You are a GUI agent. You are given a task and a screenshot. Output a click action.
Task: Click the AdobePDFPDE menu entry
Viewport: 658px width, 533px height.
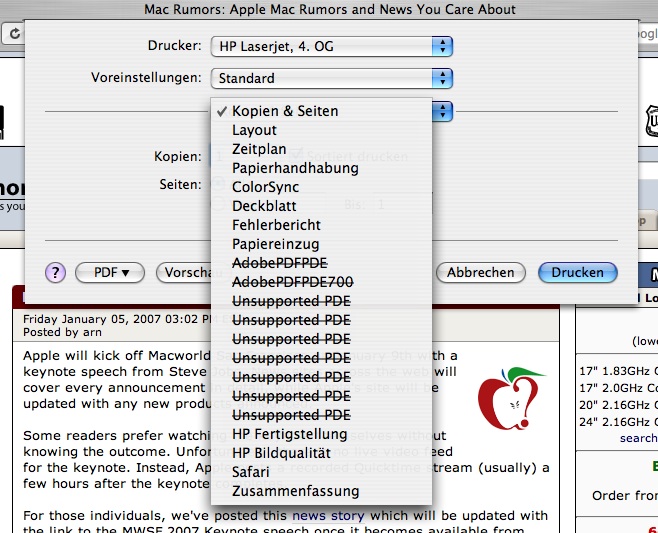[321, 263]
